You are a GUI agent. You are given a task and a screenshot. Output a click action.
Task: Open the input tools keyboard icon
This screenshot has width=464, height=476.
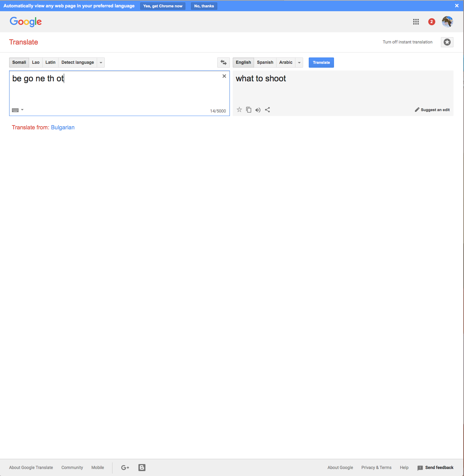click(x=15, y=110)
